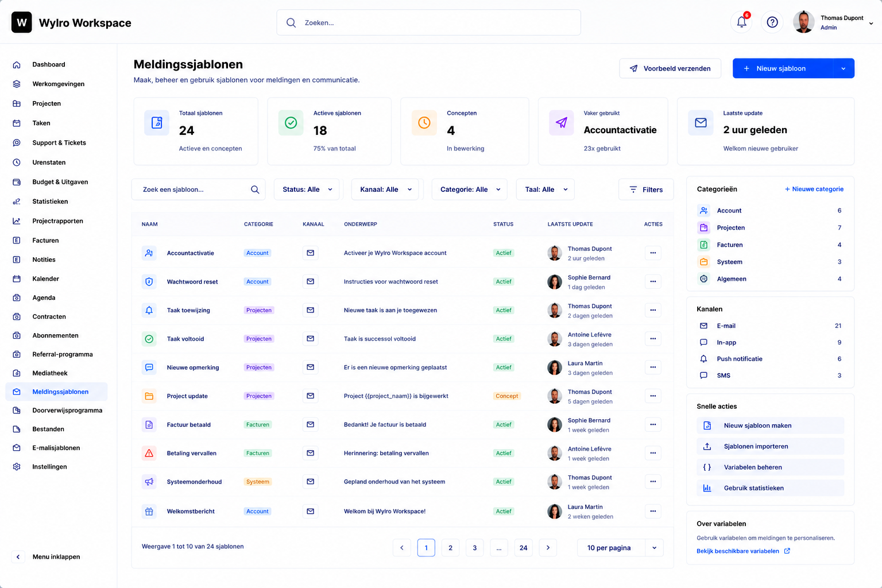
Task: Click the Concept status badge
Action: click(506, 396)
